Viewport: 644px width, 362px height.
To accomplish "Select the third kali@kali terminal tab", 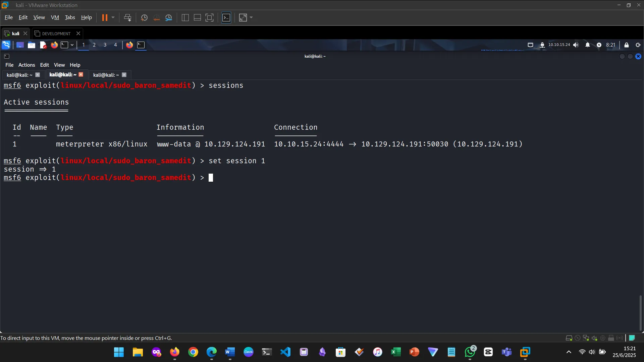I will pos(106,75).
